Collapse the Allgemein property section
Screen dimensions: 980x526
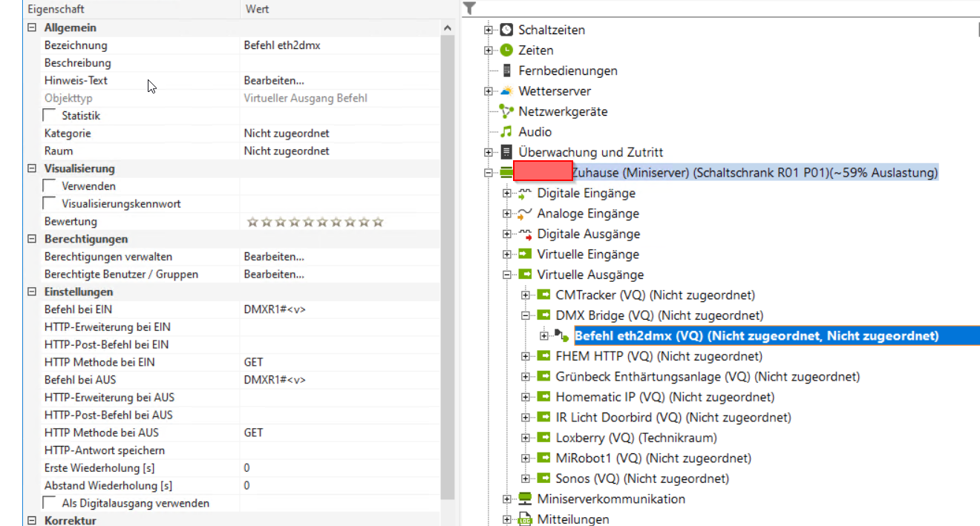[x=32, y=27]
